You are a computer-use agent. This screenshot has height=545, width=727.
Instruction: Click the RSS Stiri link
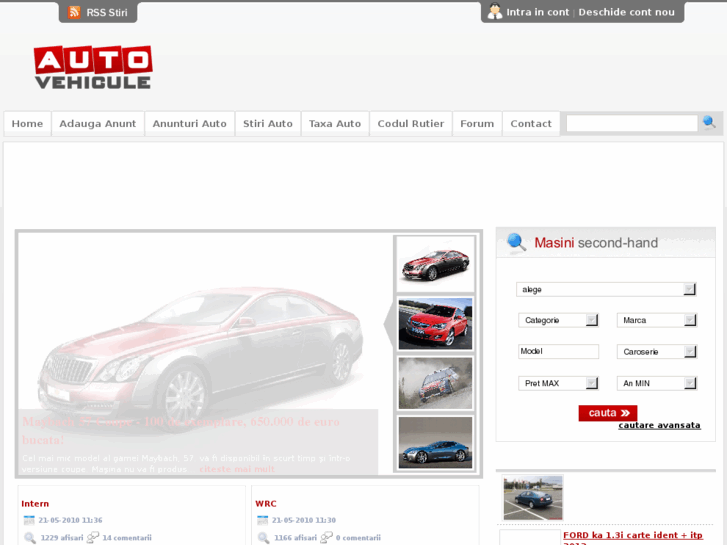[107, 13]
